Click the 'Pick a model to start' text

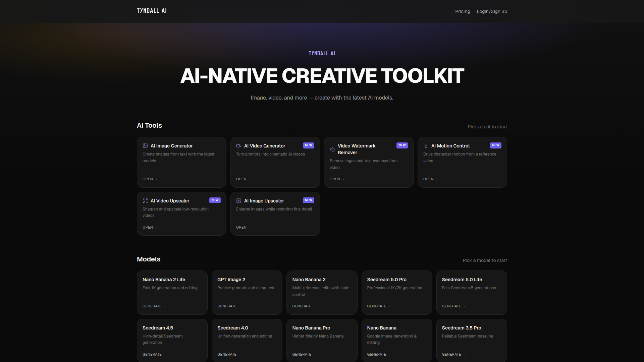[485, 260]
